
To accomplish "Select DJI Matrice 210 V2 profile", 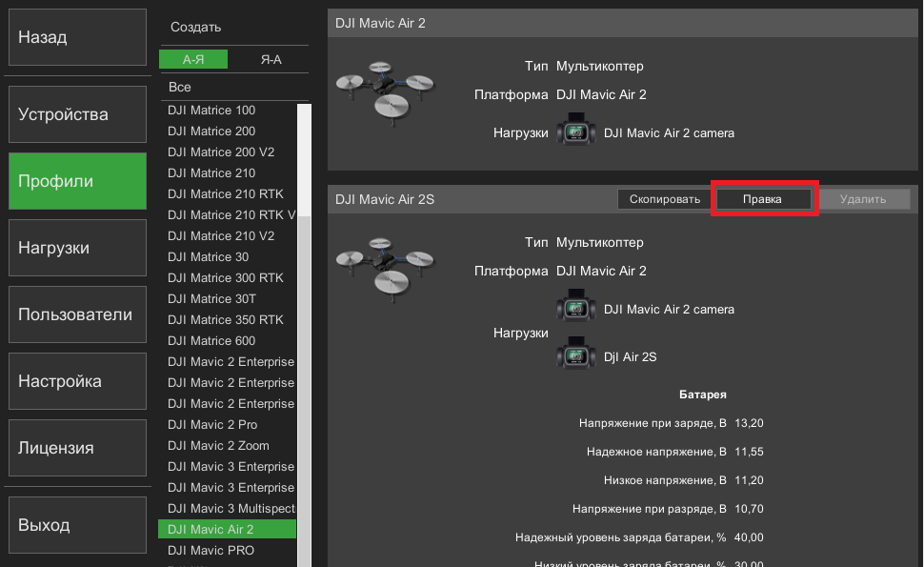I will (x=228, y=235).
